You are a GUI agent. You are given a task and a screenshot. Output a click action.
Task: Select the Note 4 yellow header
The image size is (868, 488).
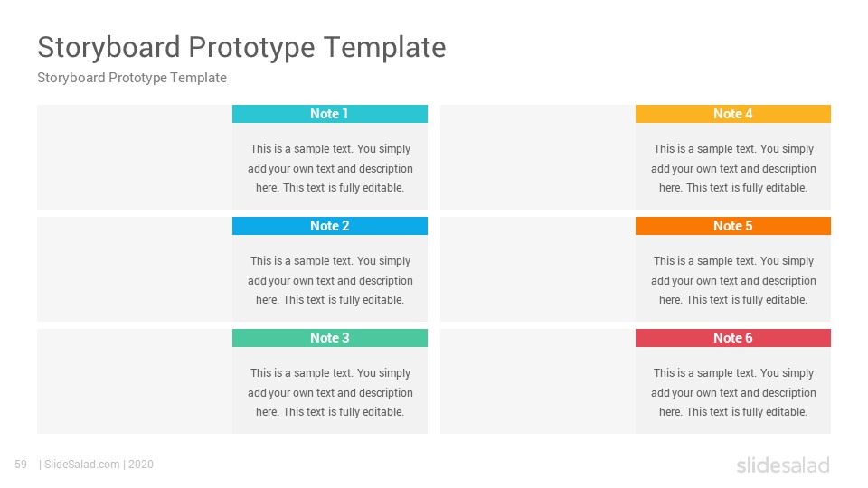point(733,114)
